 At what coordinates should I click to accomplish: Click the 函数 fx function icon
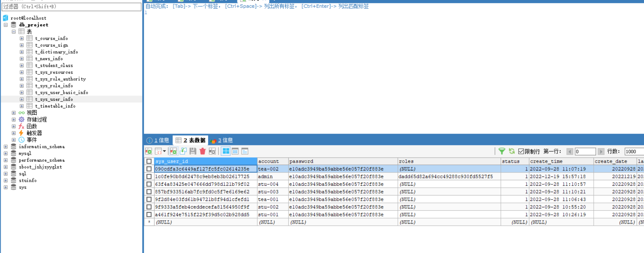tap(22, 126)
